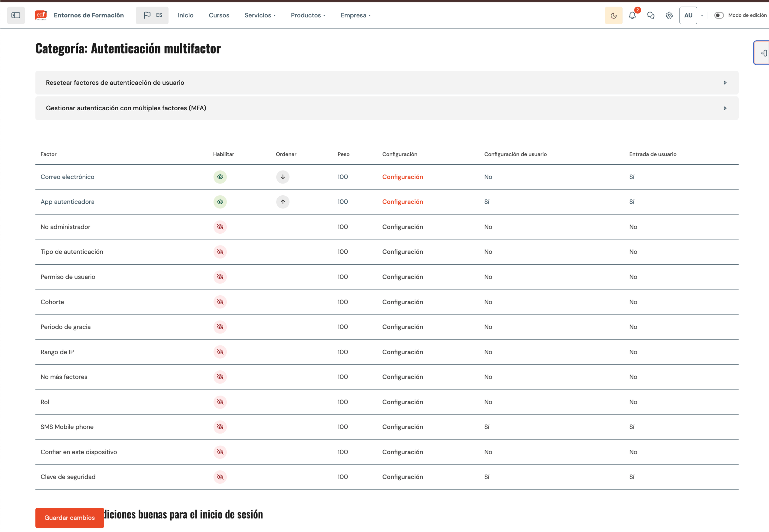This screenshot has width=769, height=532.
Task: Click the AU user avatar
Action: tap(688, 15)
